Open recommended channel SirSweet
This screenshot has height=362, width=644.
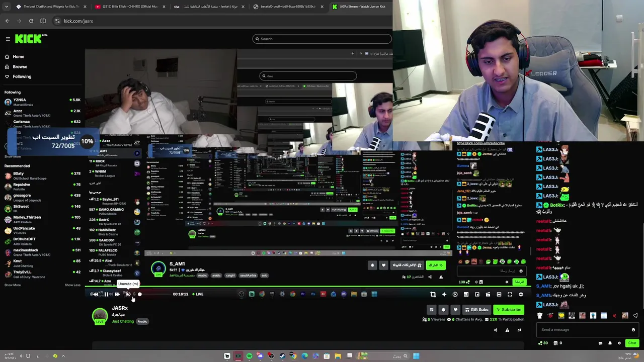click(42, 208)
